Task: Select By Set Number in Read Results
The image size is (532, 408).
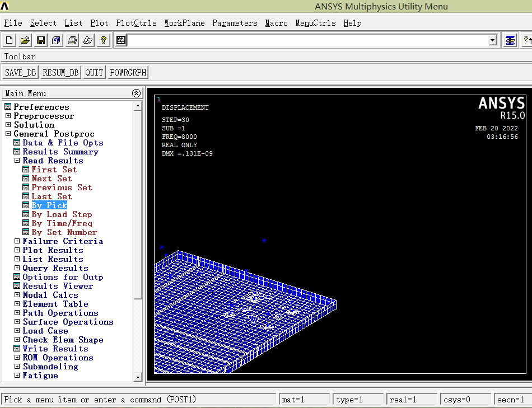Action: pyautogui.click(x=64, y=232)
